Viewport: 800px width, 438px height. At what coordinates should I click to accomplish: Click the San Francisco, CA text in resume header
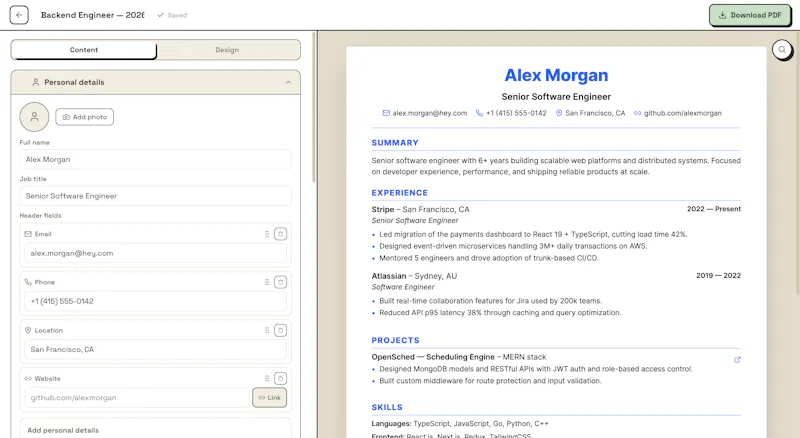pyautogui.click(x=595, y=113)
